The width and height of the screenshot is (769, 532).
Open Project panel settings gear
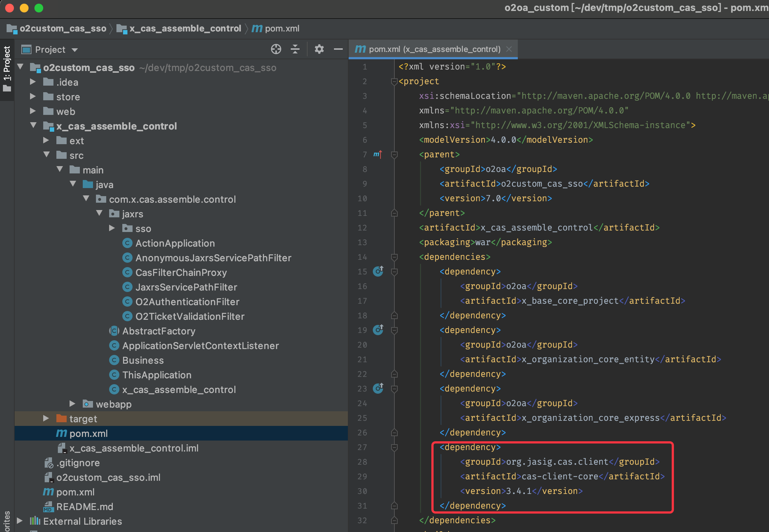tap(319, 49)
